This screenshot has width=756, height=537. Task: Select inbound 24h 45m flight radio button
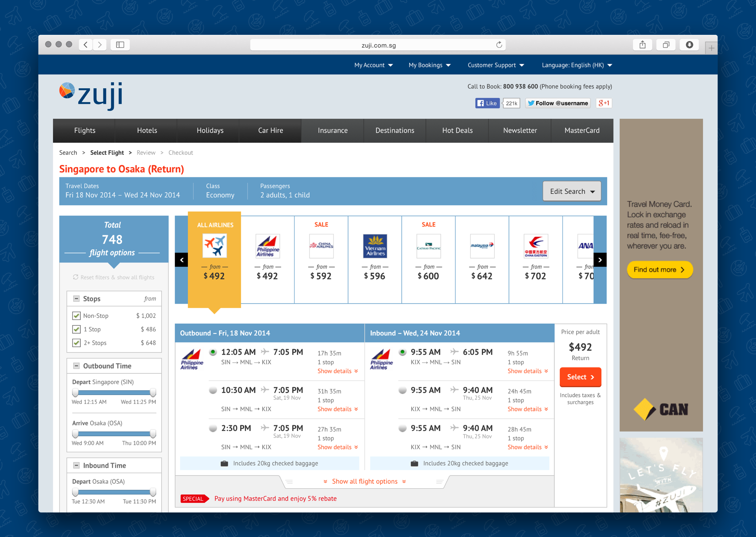tap(402, 390)
